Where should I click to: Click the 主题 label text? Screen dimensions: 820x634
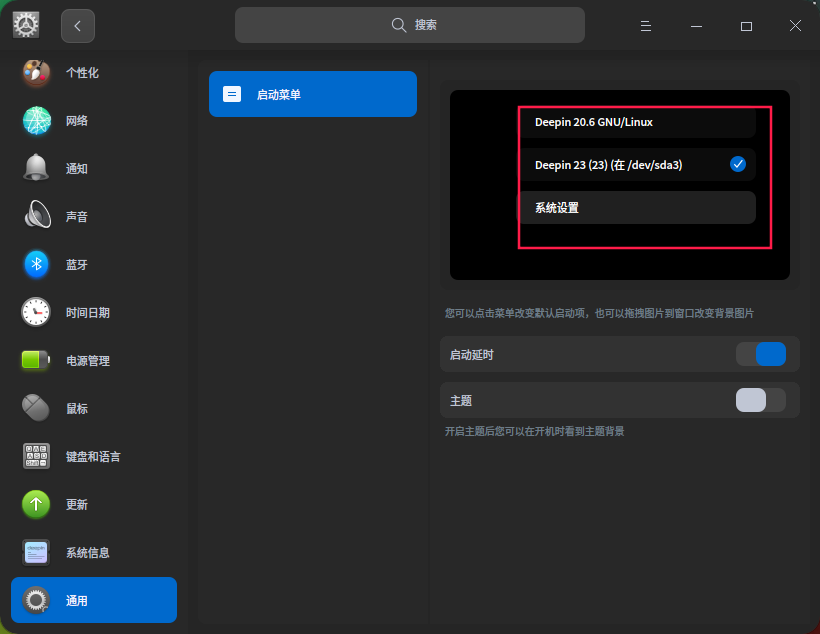tap(461, 401)
